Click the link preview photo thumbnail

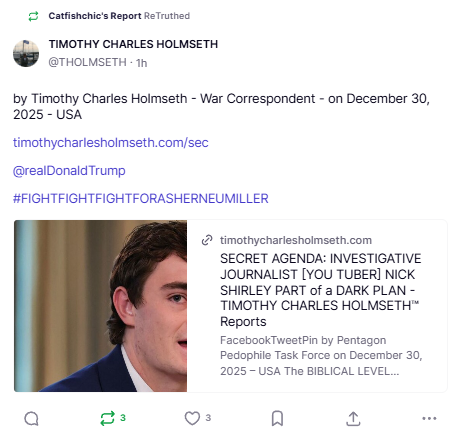click(x=100, y=306)
